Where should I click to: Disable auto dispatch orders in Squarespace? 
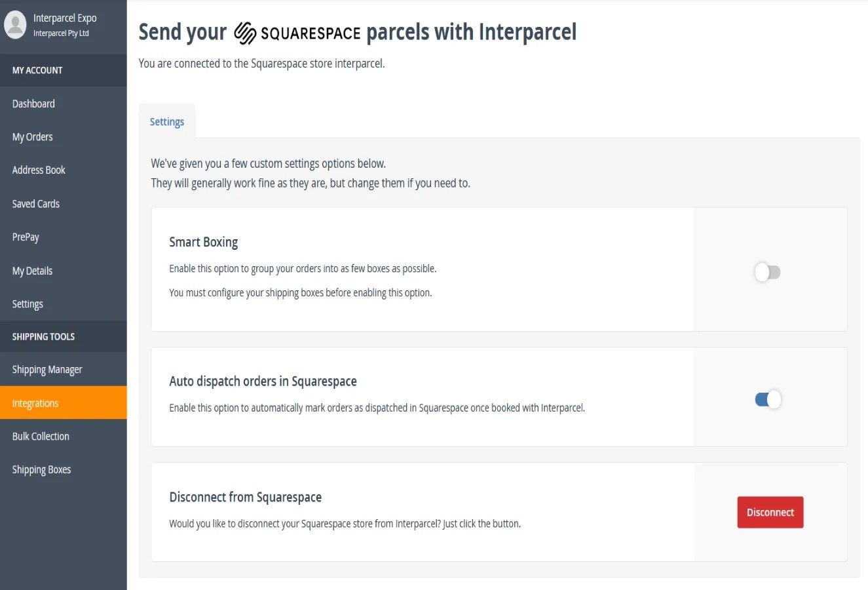coord(767,399)
